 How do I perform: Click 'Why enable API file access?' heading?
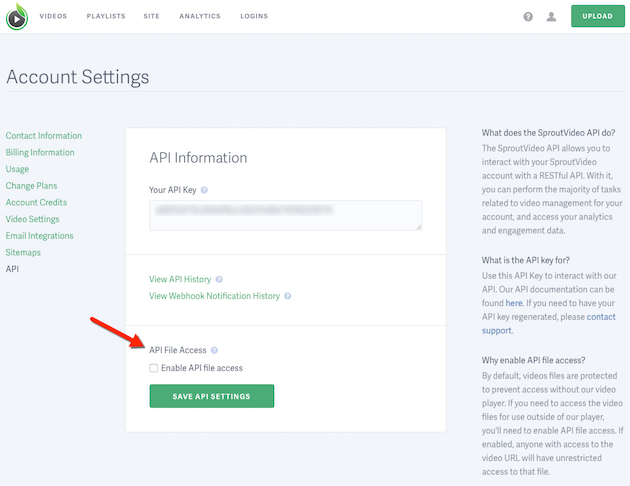[x=534, y=360]
